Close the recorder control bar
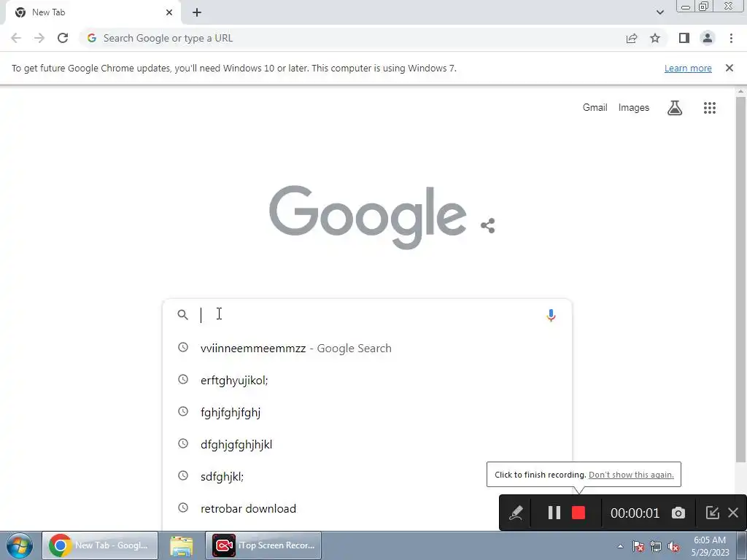 click(x=733, y=513)
